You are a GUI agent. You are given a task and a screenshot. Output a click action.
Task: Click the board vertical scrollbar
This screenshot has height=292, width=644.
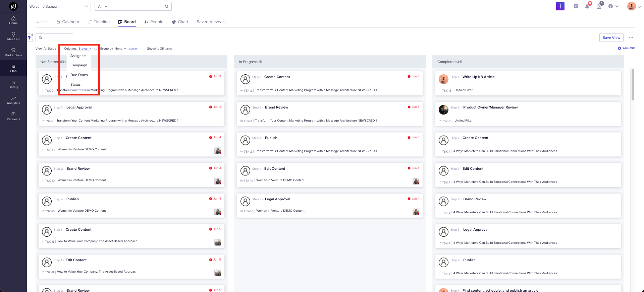click(x=633, y=84)
